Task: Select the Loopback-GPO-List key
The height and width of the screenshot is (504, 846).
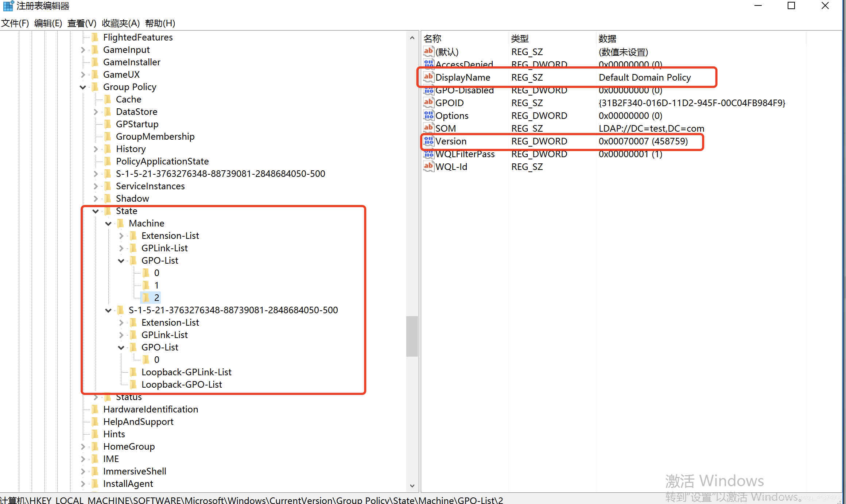Action: point(182,384)
